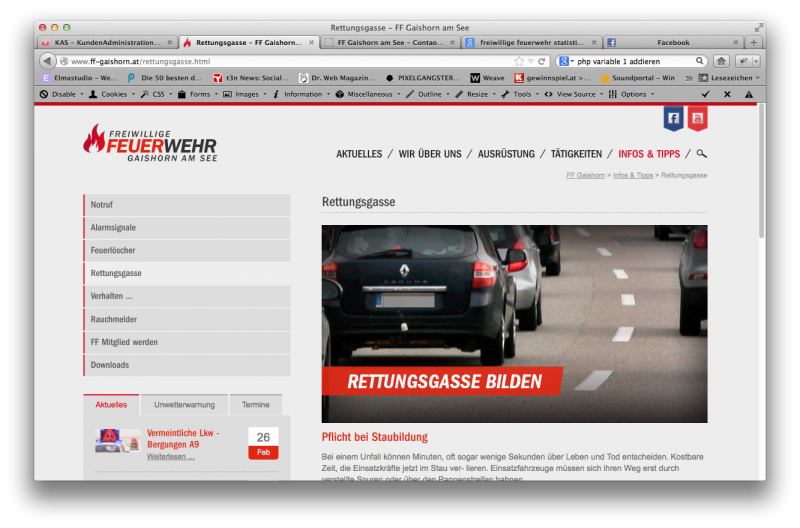
Task: Open the Cookies dropdown menu
Action: 112,94
